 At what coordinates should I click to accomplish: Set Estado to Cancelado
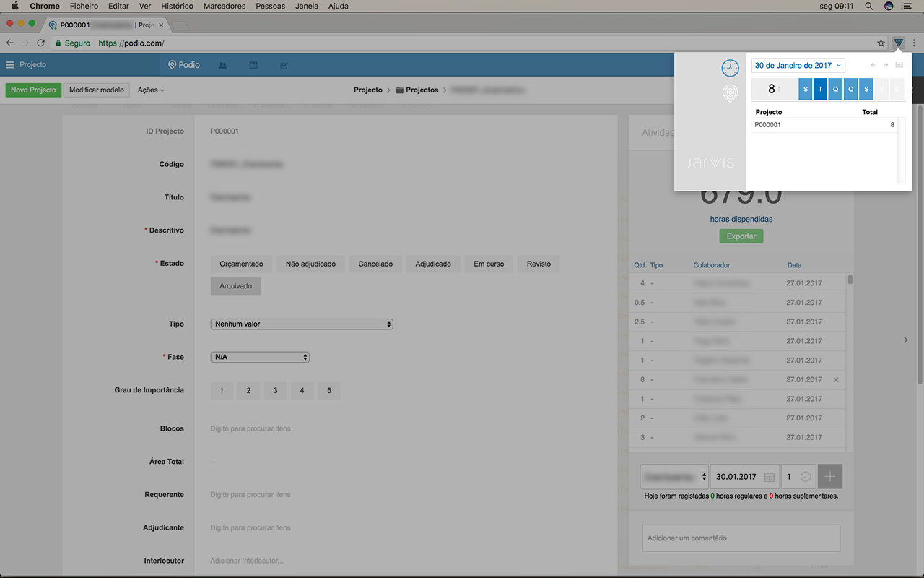[375, 264]
